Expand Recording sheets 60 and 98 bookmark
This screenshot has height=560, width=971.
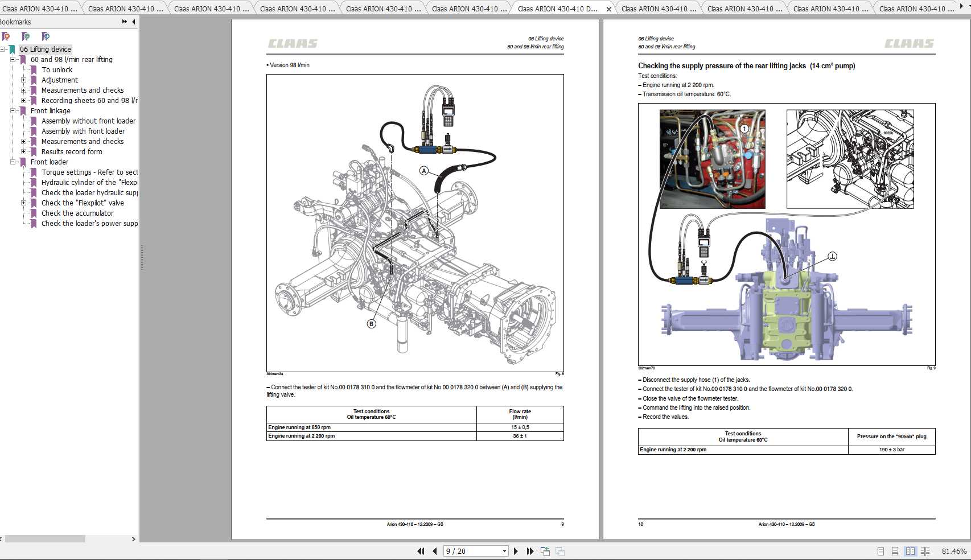24,101
